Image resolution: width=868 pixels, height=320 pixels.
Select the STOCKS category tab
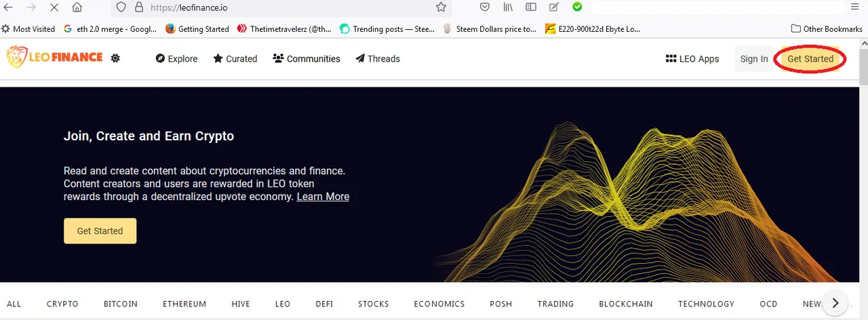tap(374, 304)
